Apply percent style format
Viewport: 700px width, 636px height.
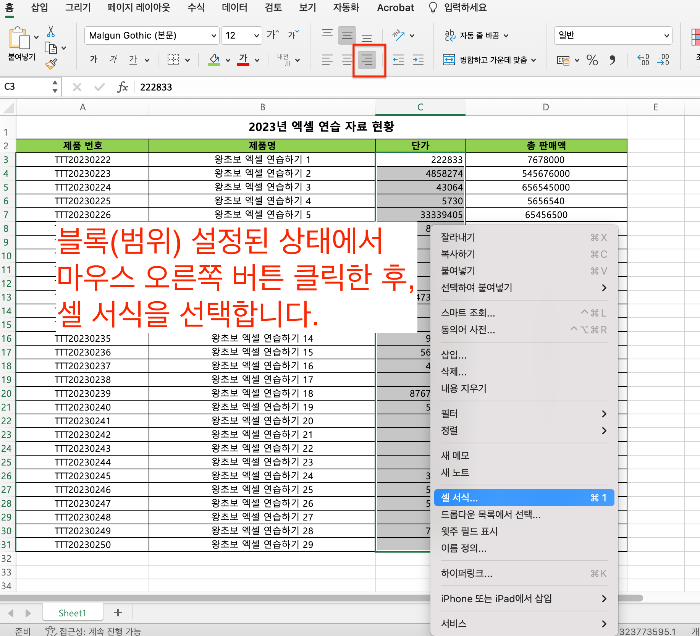[x=592, y=60]
